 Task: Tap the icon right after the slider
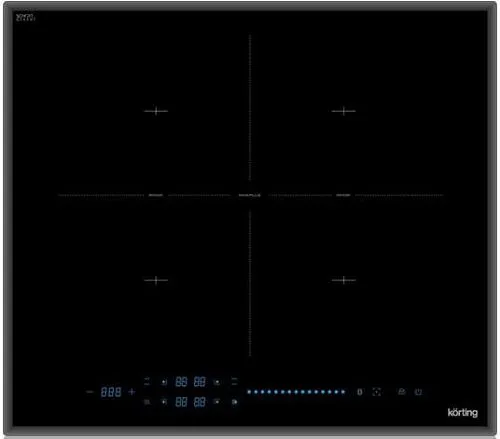360,392
